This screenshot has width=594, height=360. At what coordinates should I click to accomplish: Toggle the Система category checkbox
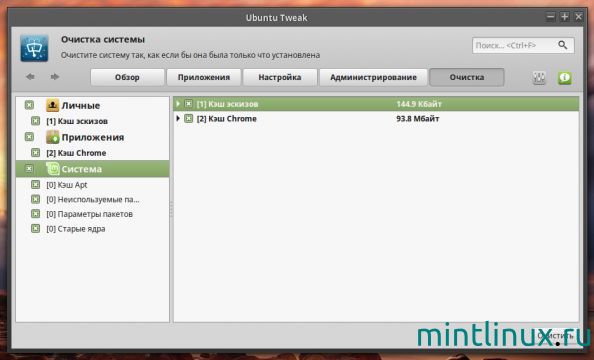(29, 169)
